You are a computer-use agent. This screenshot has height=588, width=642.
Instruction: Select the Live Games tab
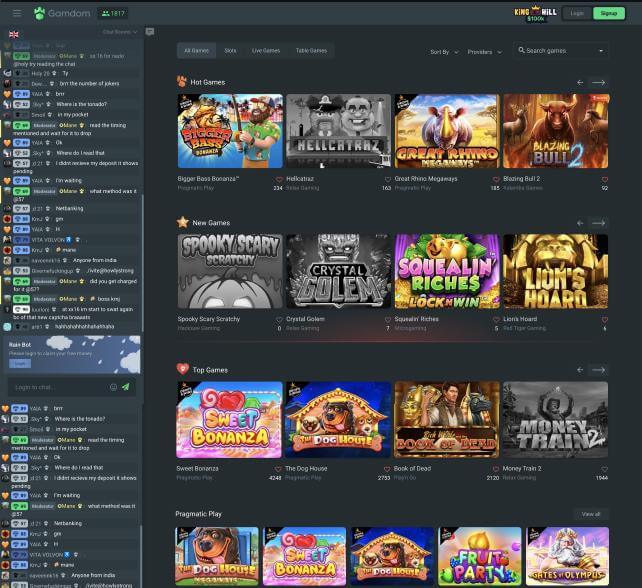pos(266,51)
